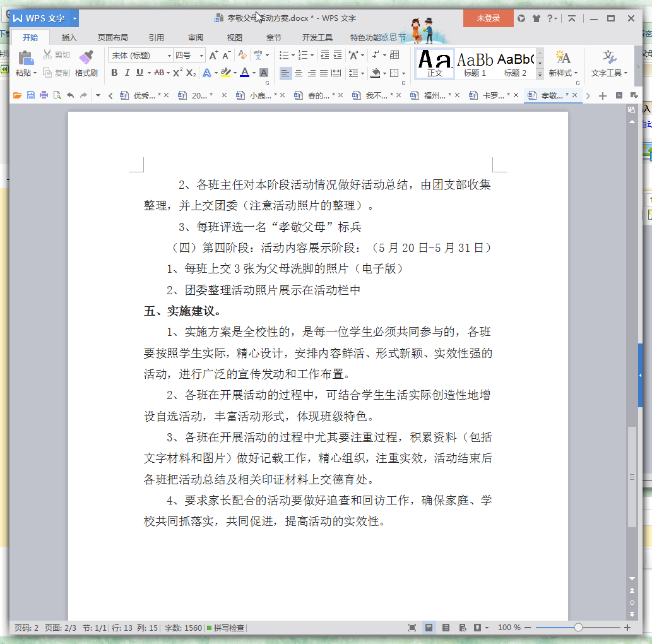652x644 pixels.
Task: Click numbered list icon
Action: click(x=303, y=56)
